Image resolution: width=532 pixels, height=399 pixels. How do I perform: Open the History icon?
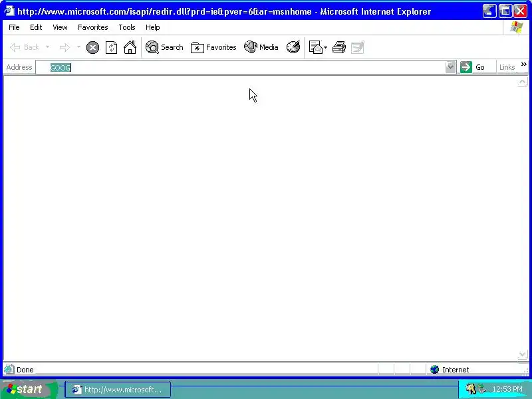click(293, 47)
